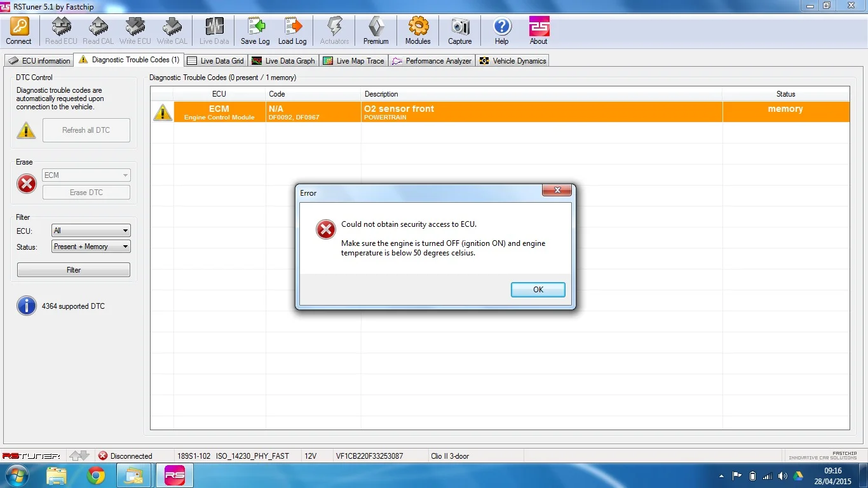Show hidden system tray icons
Image resolution: width=868 pixels, height=488 pixels.
[722, 476]
